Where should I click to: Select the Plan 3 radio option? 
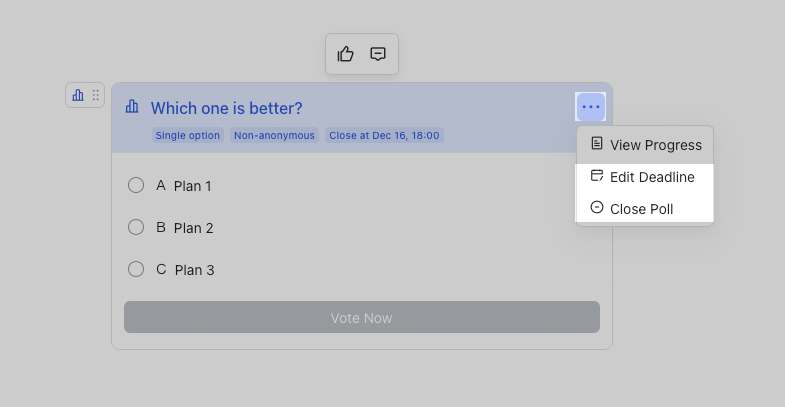136,269
